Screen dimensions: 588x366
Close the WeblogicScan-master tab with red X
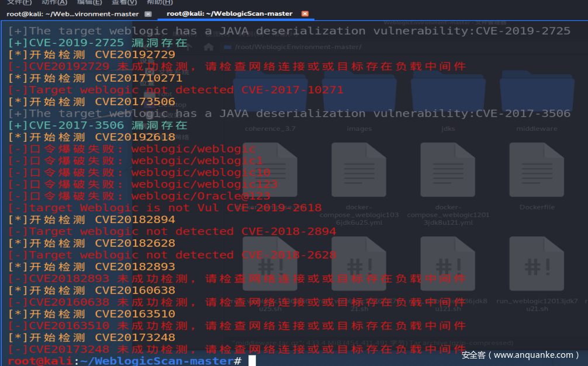tap(305, 13)
